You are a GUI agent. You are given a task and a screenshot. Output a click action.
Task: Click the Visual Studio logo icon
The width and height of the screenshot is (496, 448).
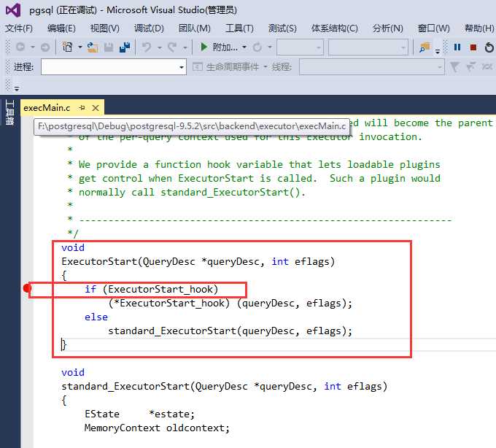pos(13,10)
